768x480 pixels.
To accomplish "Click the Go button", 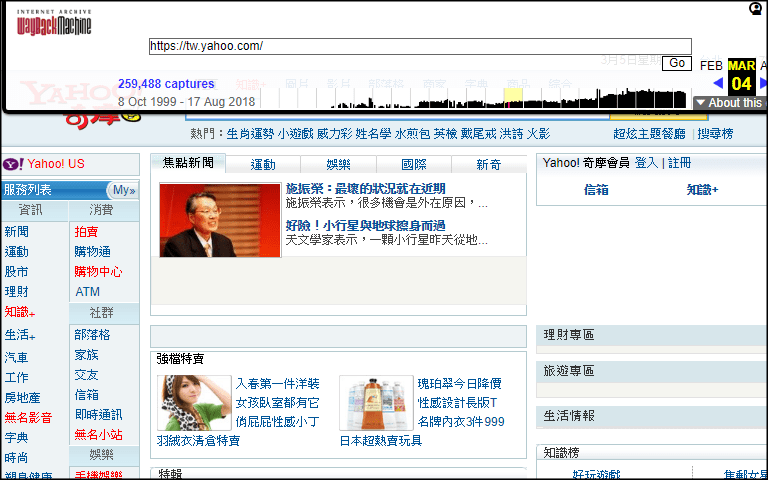I will click(677, 63).
